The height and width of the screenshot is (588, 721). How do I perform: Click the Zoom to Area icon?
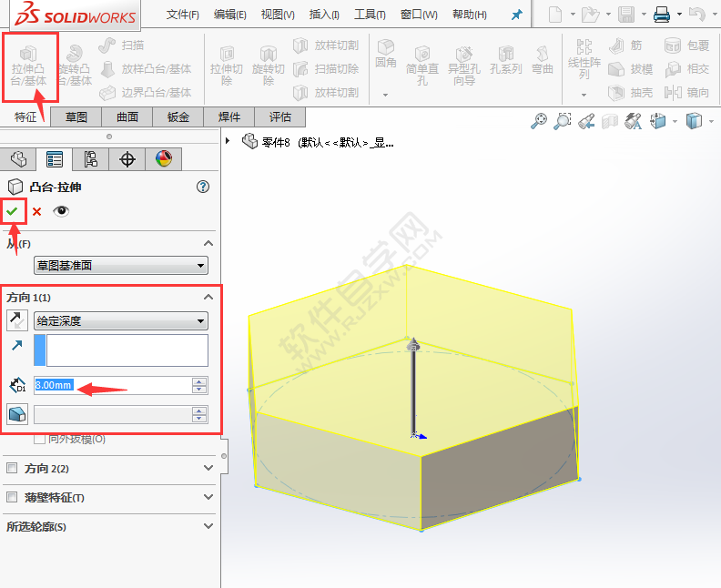coord(562,121)
